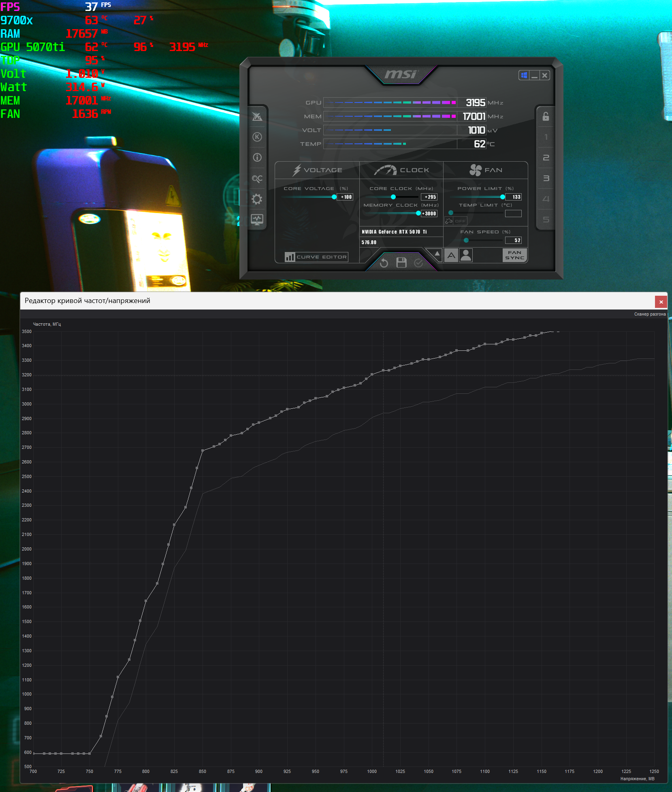This screenshot has width=672, height=792.
Task: Click the Clock section header
Action: 401,170
